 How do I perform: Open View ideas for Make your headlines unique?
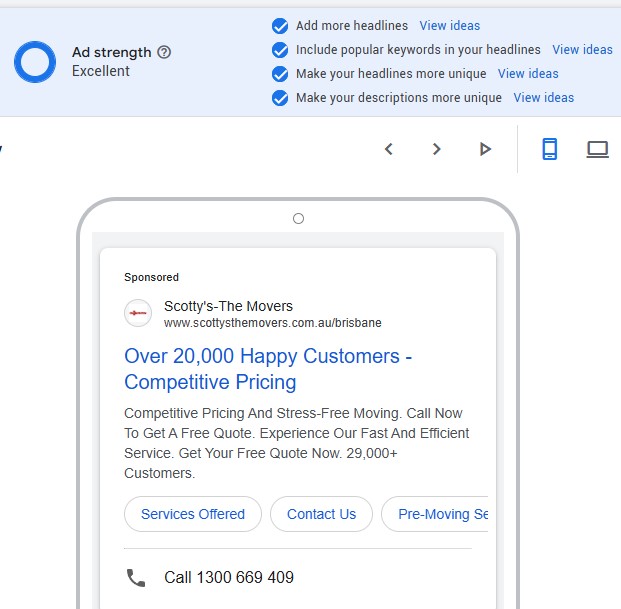pyautogui.click(x=528, y=74)
